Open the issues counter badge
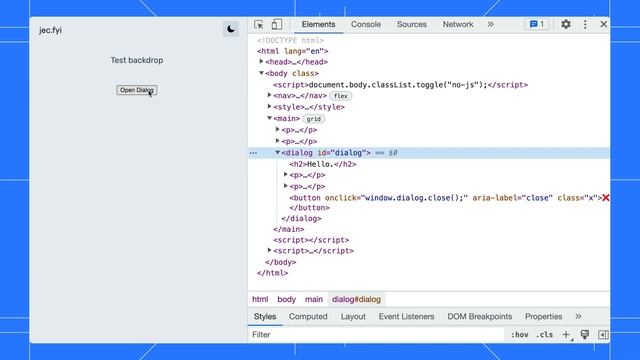 [537, 24]
